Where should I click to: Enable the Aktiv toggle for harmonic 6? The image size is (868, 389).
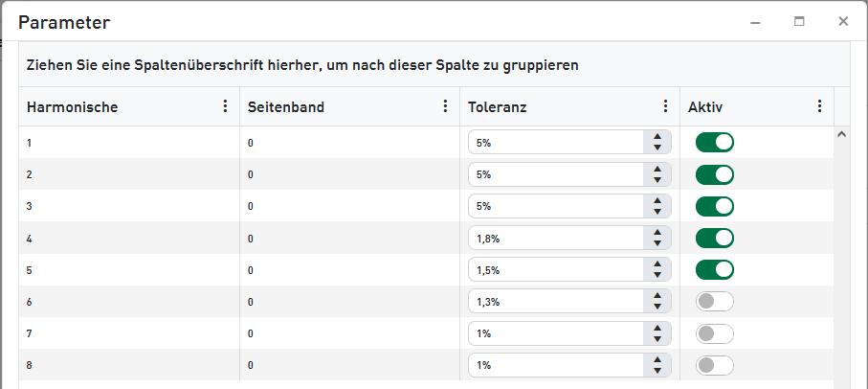click(x=714, y=302)
